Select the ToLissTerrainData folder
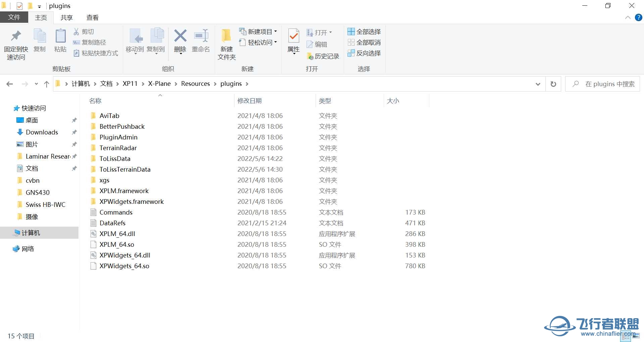Screen dimensions: 644x342 click(125, 169)
